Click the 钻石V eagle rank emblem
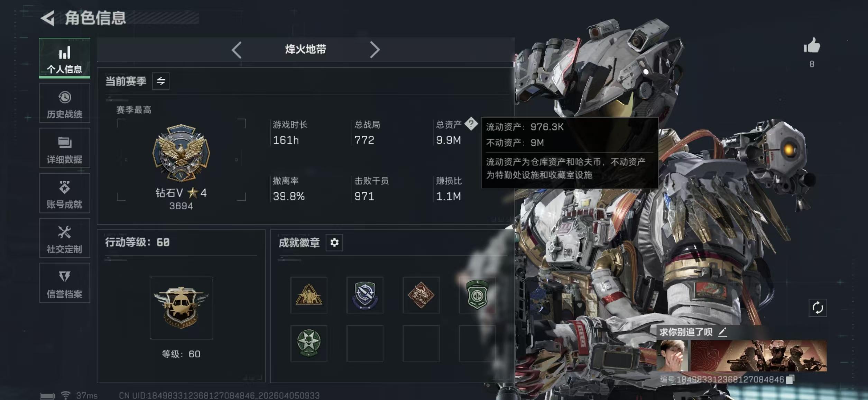868x400 pixels. click(x=181, y=153)
